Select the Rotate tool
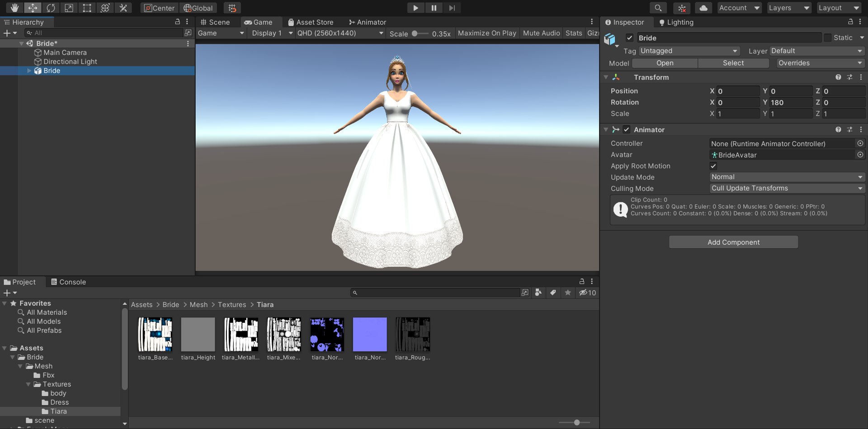The height and width of the screenshot is (429, 868). (x=51, y=8)
